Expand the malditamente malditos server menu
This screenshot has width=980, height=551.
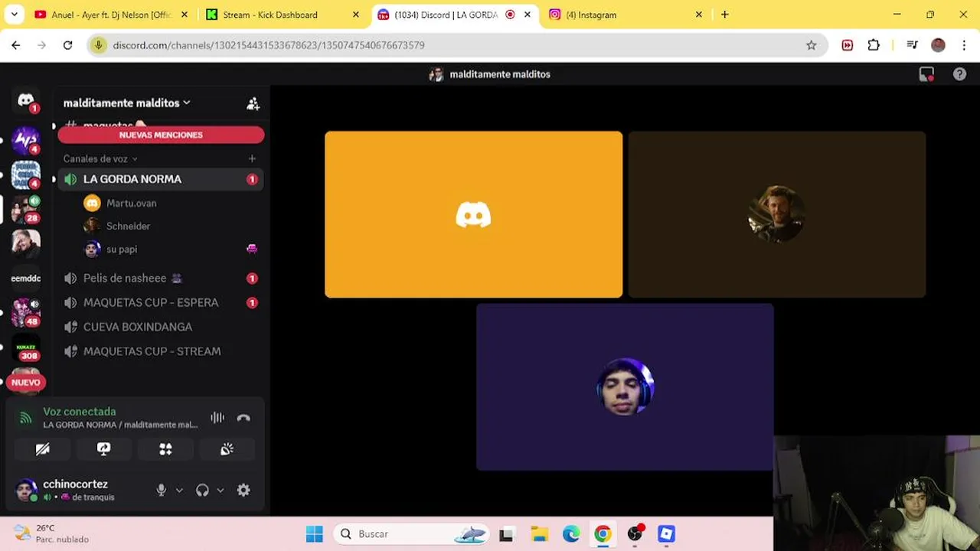point(126,103)
